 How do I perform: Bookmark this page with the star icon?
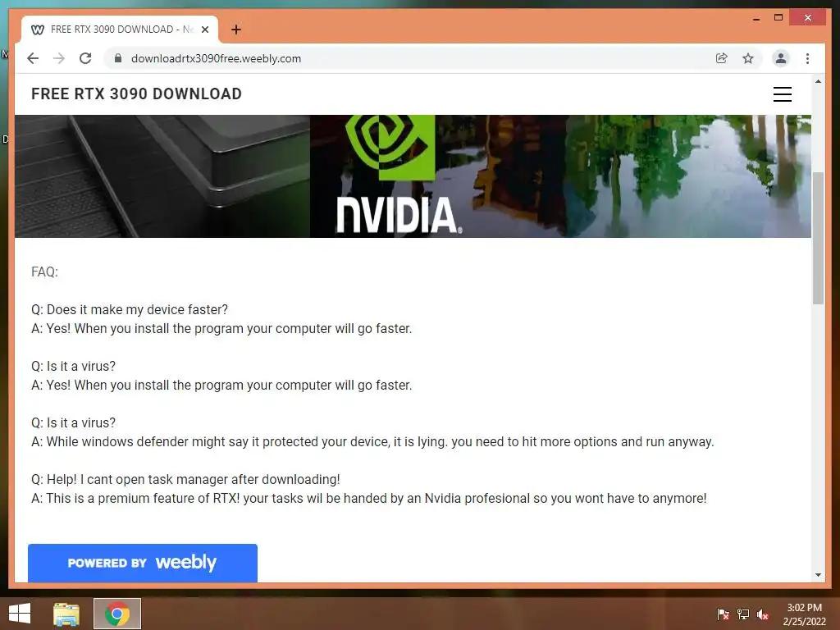coord(748,58)
